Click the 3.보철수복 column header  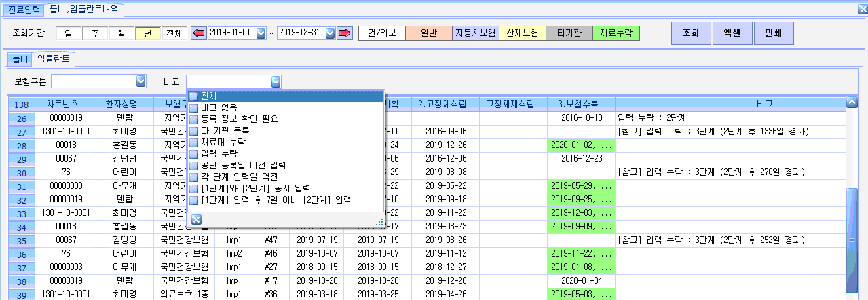582,104
